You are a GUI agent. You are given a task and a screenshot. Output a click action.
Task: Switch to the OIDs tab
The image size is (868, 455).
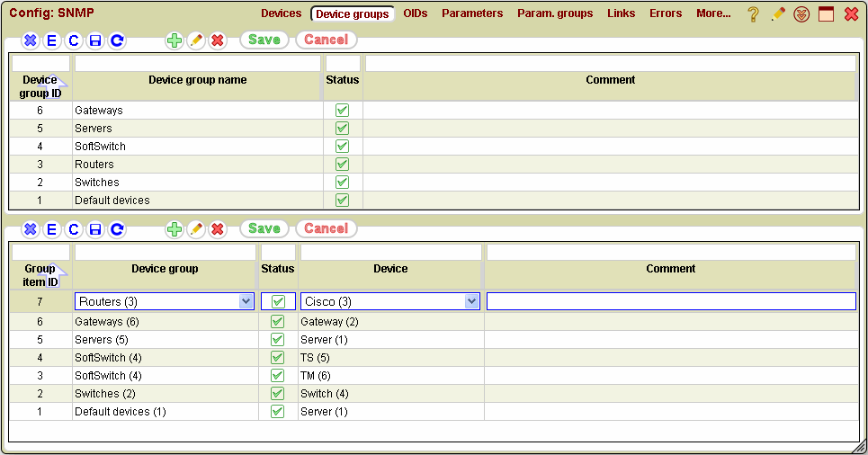click(416, 13)
